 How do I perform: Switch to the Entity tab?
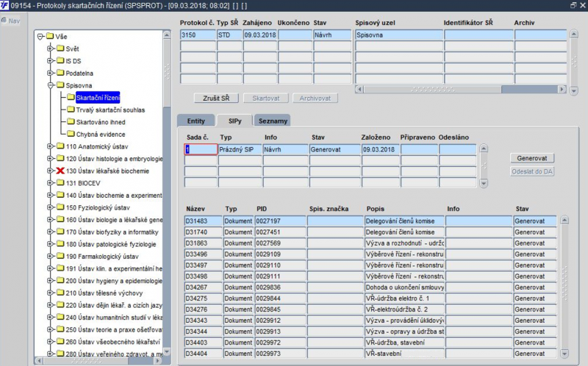(x=196, y=121)
